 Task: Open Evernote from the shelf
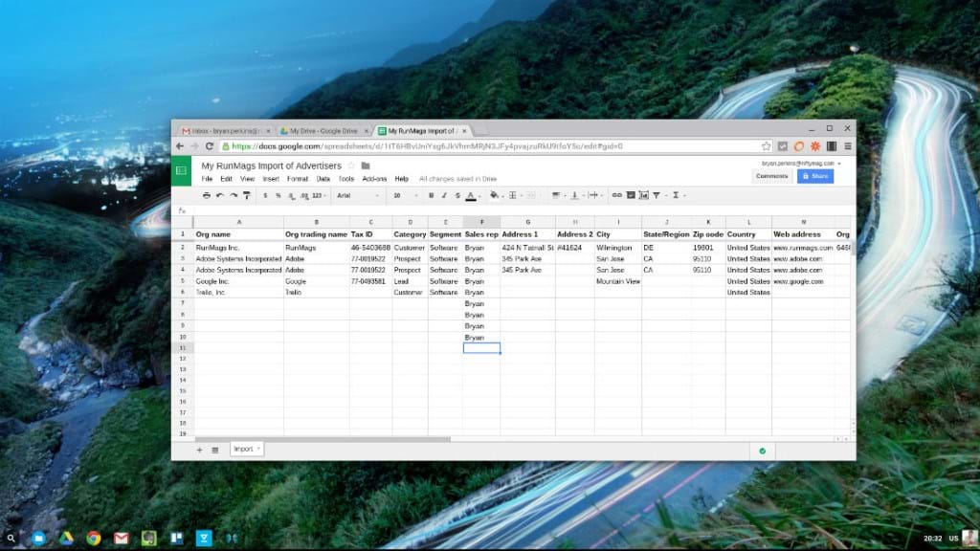(x=148, y=538)
